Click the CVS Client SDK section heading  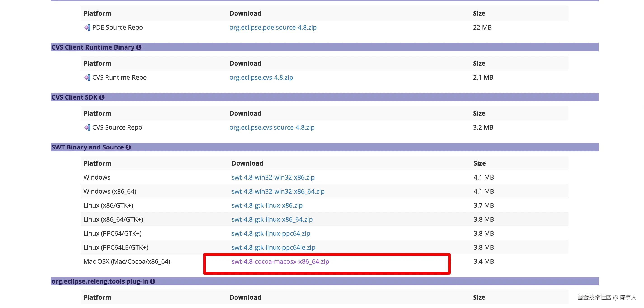click(x=74, y=97)
